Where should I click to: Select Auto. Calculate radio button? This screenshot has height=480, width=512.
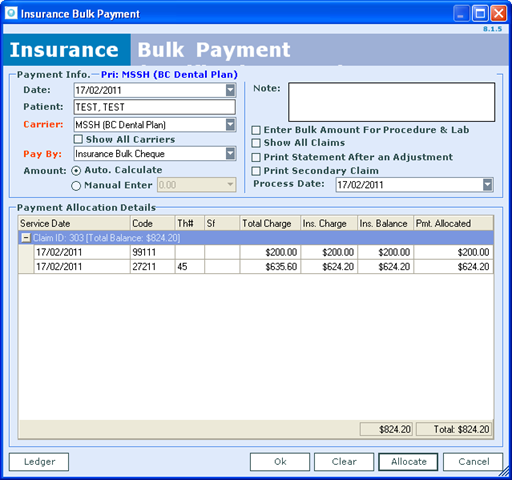tap(76, 171)
